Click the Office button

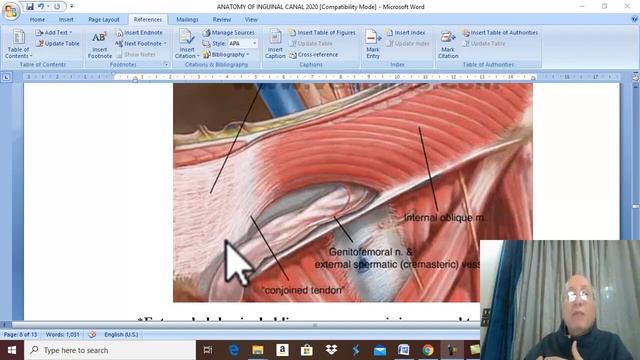pos(11,11)
